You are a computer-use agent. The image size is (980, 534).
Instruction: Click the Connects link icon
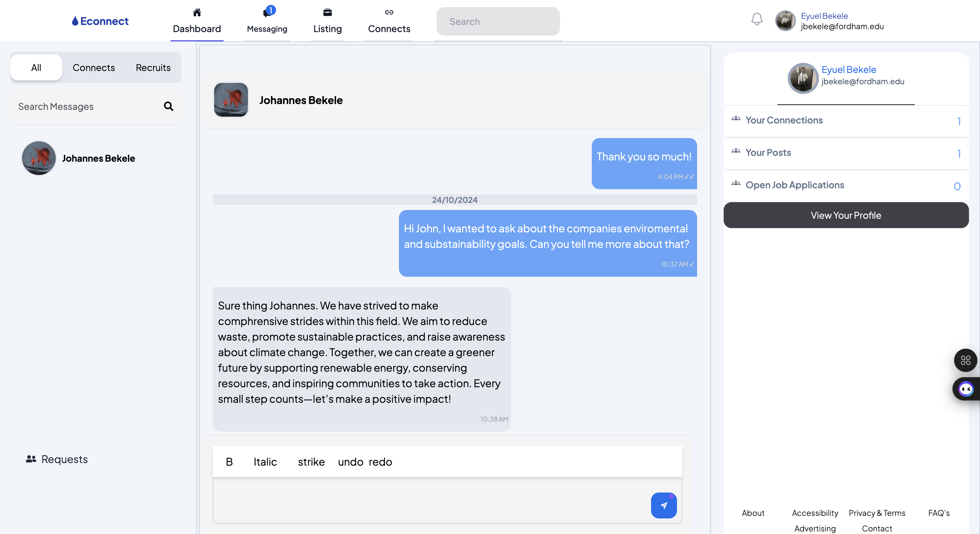coord(389,12)
